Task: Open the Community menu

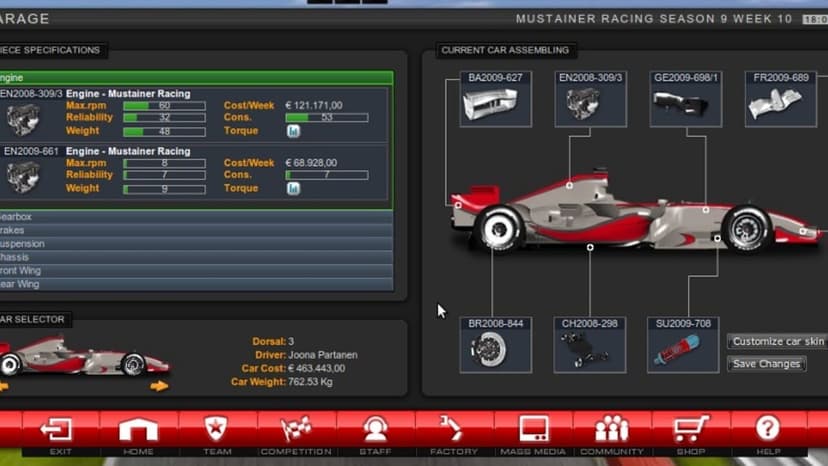Action: (611, 428)
